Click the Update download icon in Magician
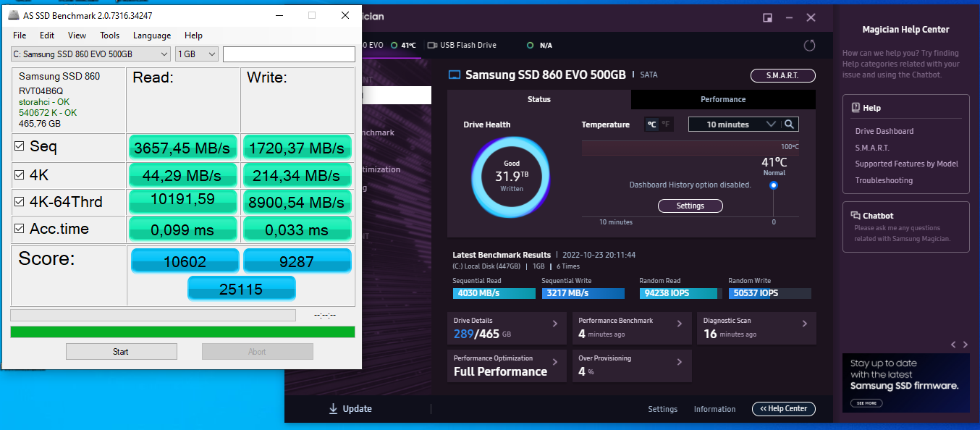Image resolution: width=980 pixels, height=430 pixels. (x=333, y=409)
